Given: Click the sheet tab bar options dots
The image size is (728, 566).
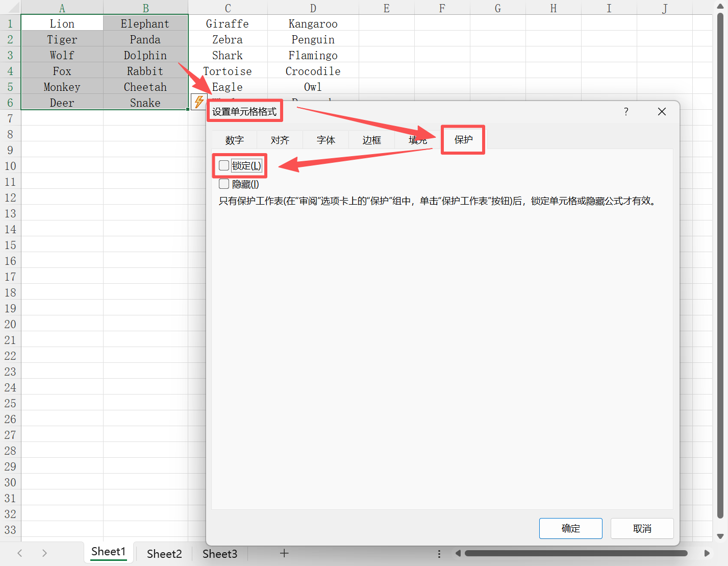Looking at the screenshot, I should point(439,554).
